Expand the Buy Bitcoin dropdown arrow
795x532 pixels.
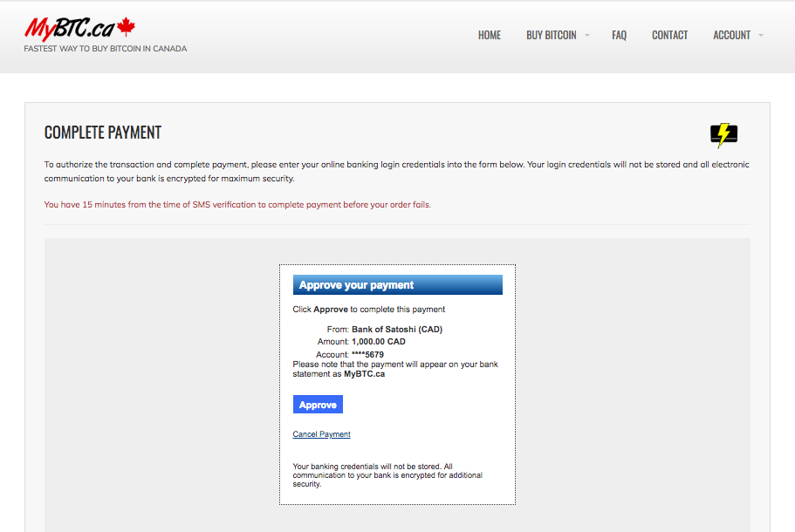[587, 35]
